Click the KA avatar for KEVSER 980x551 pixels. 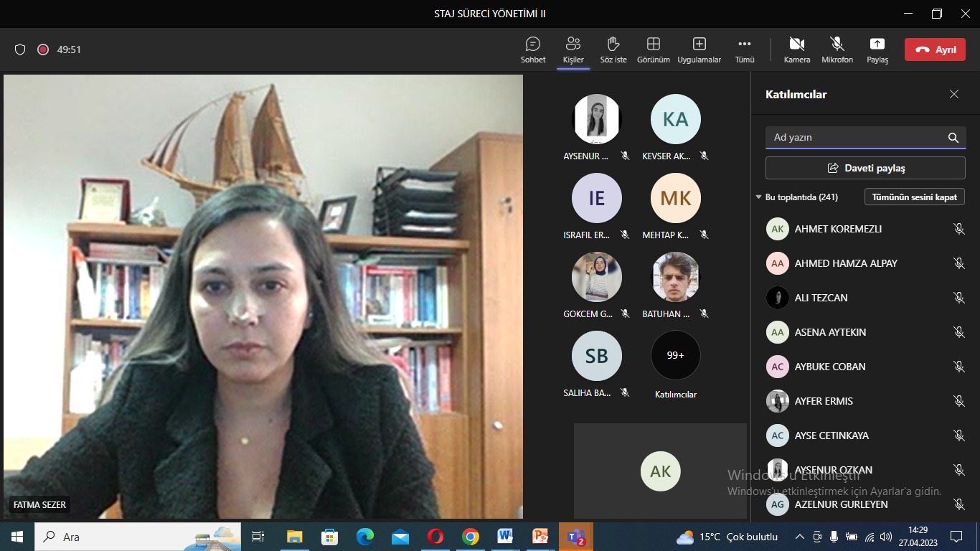(676, 119)
